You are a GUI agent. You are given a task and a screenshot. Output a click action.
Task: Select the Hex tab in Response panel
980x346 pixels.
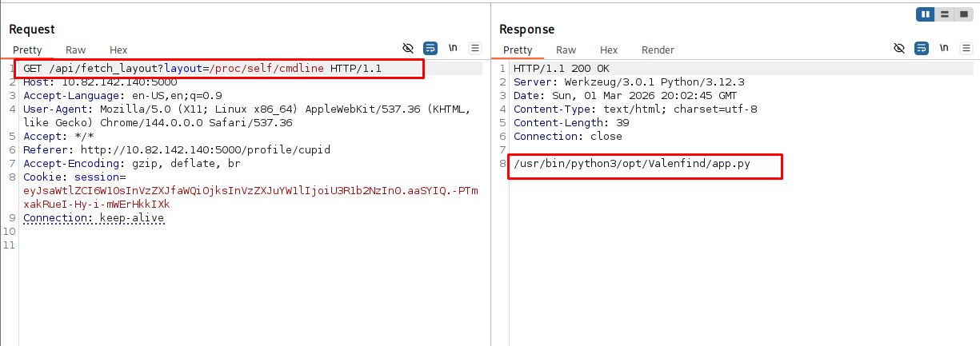pyautogui.click(x=609, y=50)
